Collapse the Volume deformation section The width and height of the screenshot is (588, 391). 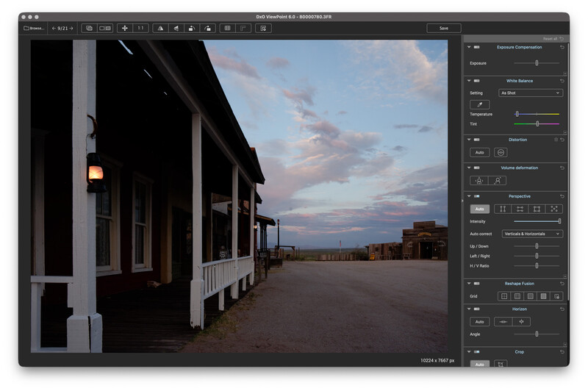469,168
